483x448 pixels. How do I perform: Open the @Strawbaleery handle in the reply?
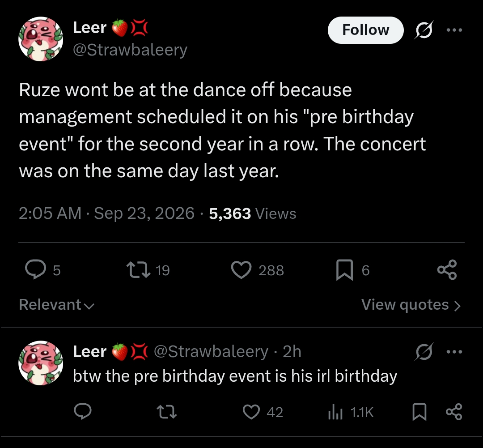[x=211, y=351]
